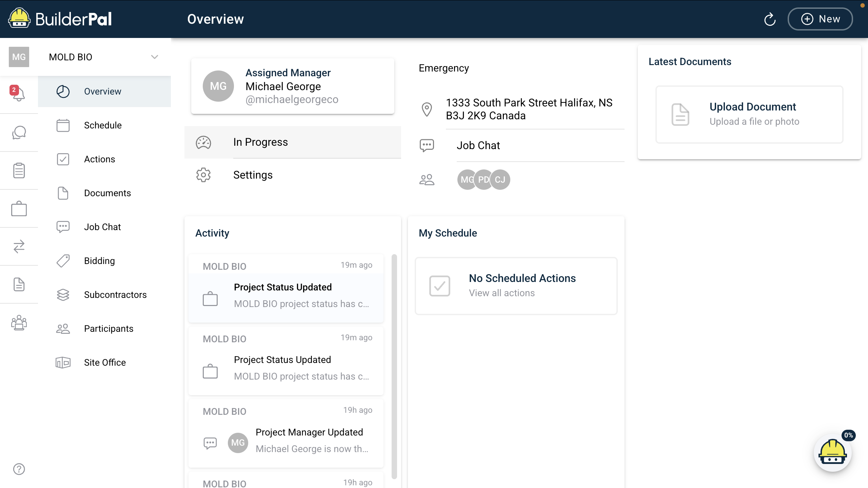
Task: Click Upload Document card
Action: pyautogui.click(x=749, y=114)
